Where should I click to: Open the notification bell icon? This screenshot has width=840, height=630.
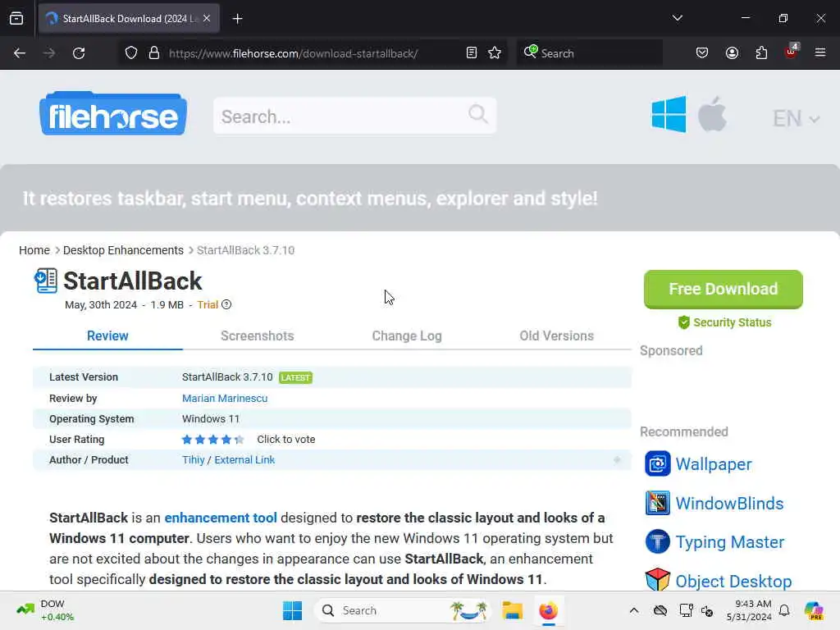tap(784, 610)
